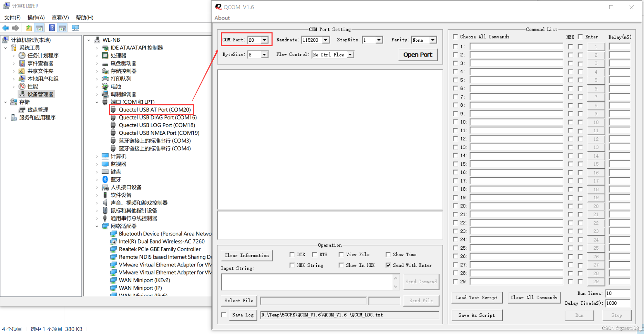Click the 鼠标和其他指针设备 mouse icon
Image resolution: width=644 pixels, height=334 pixels.
pos(105,210)
